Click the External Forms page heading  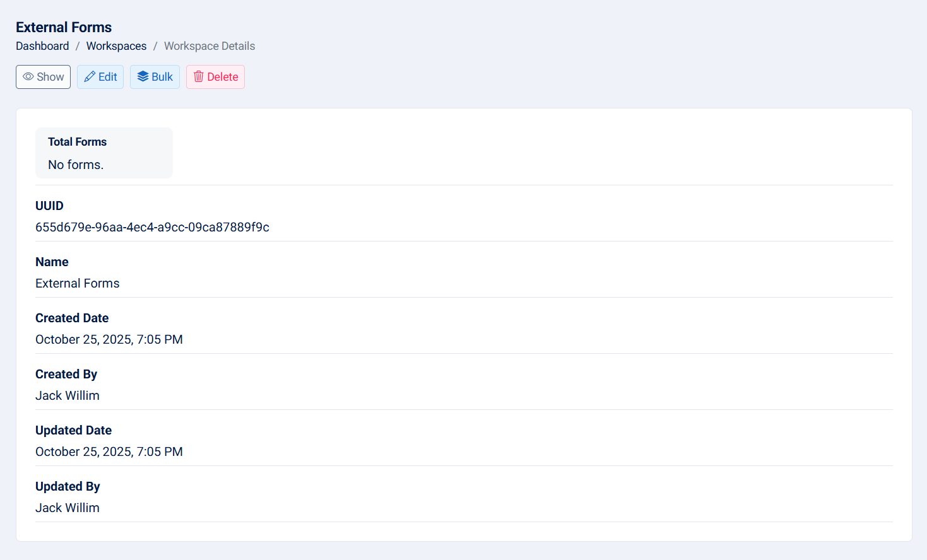click(x=64, y=27)
